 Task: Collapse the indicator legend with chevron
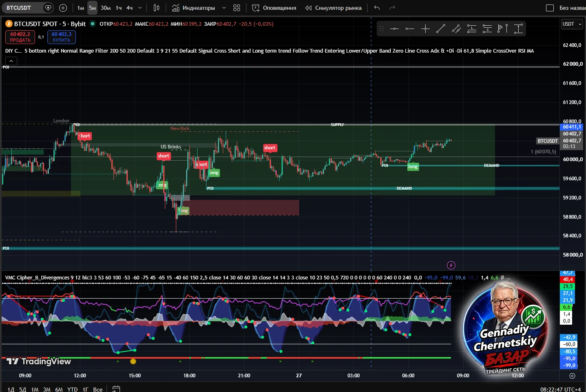coord(11,61)
